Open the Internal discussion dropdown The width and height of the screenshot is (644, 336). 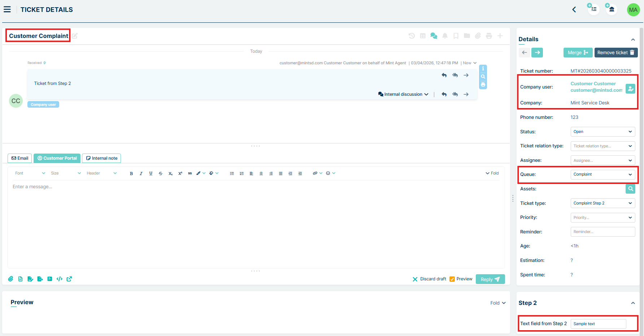[x=403, y=94]
